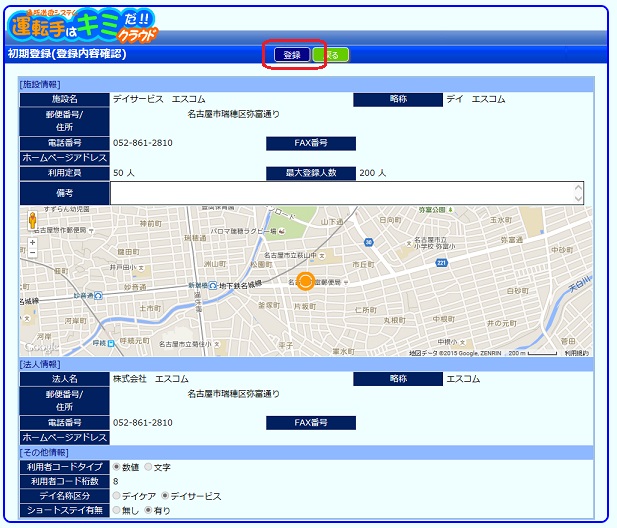Click the green 戻る back button

[x=331, y=55]
